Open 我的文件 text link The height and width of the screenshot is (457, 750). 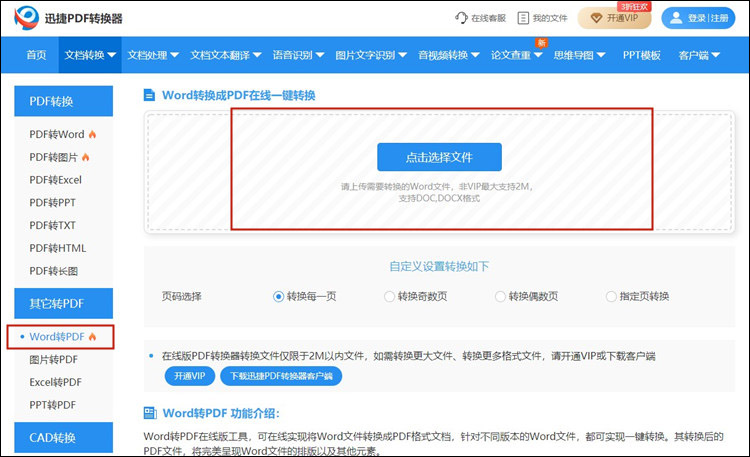tap(550, 18)
